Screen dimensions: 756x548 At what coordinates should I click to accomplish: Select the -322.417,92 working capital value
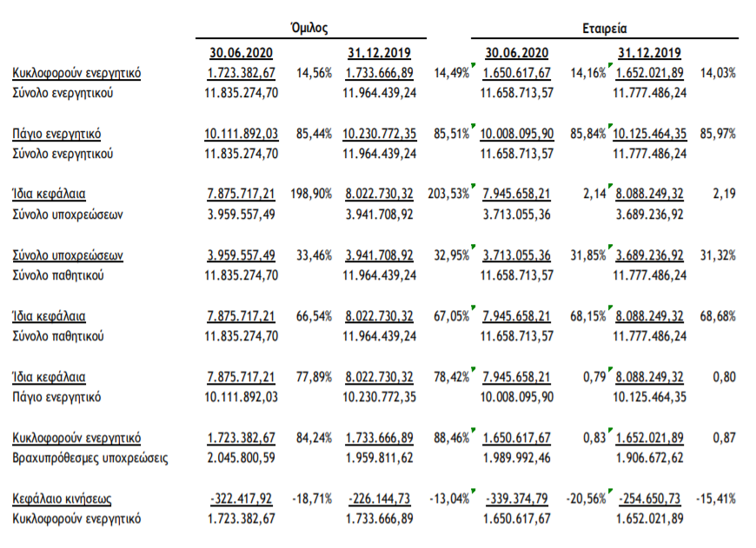(241, 498)
